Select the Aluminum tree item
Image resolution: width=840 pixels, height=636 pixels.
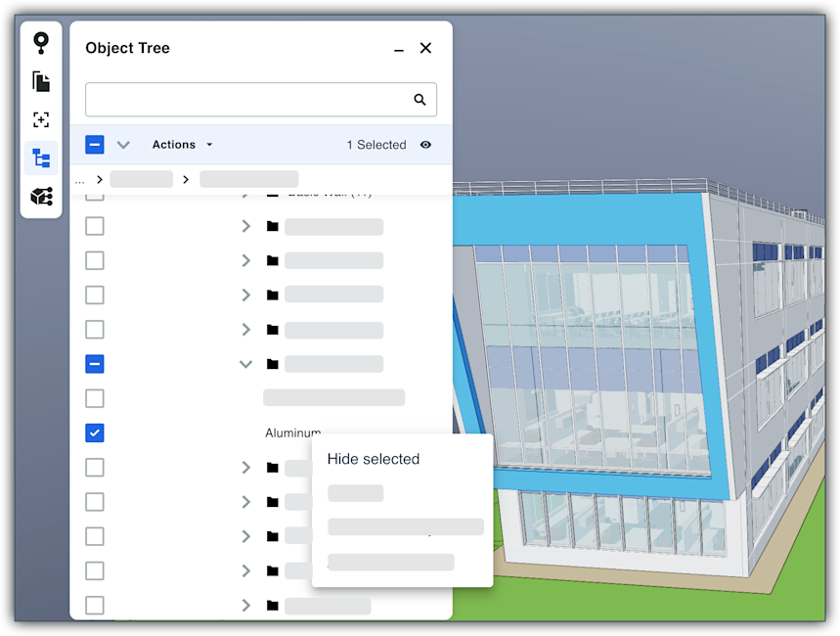[x=293, y=432]
